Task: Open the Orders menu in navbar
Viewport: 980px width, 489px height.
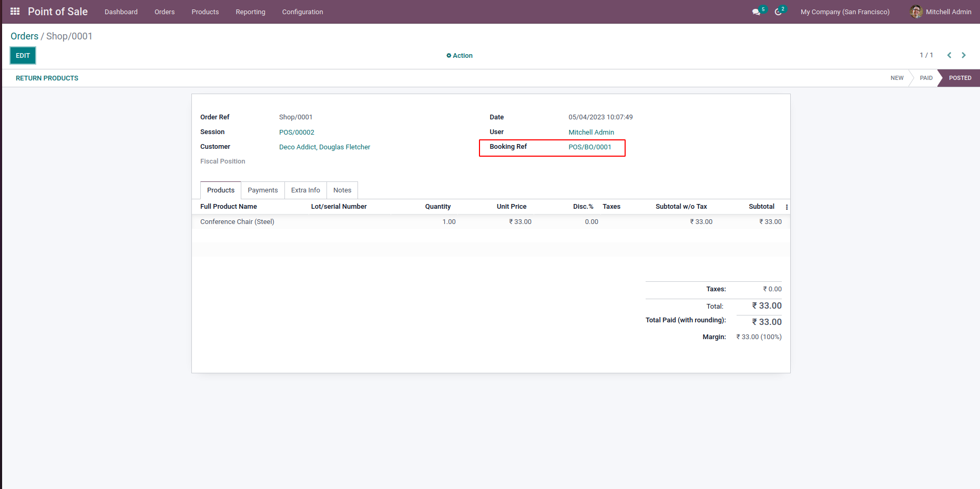Action: coord(165,12)
